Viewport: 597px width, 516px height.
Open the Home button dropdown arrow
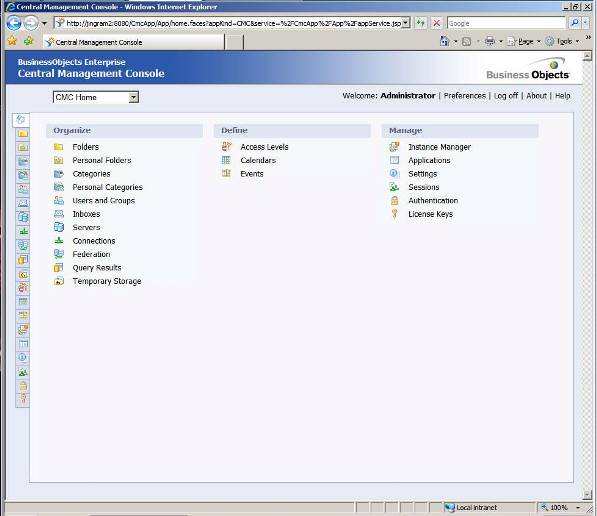point(455,41)
